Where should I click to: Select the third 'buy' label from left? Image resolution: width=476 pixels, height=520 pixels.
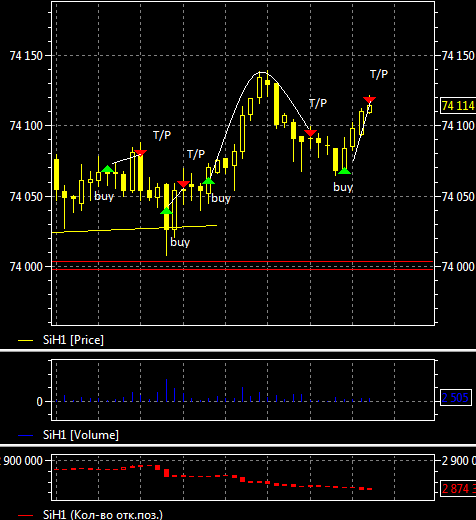pos(221,198)
